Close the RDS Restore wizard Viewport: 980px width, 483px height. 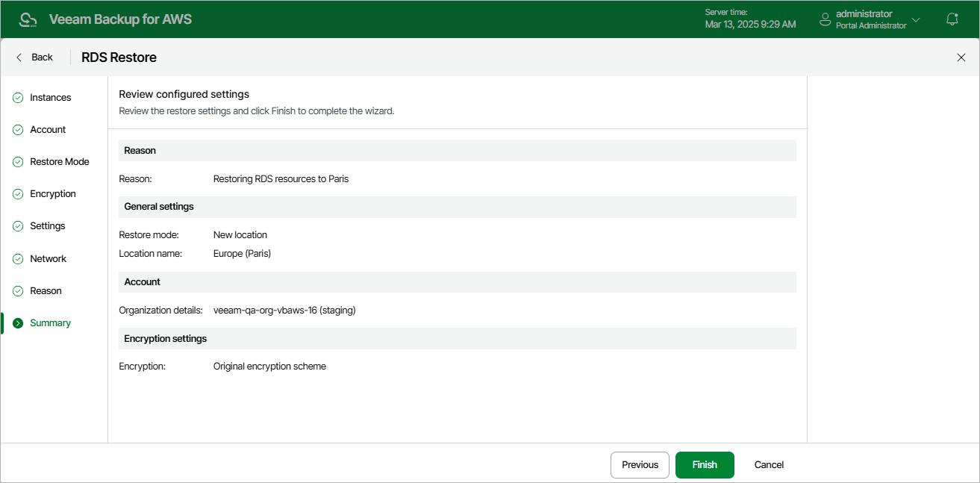pyautogui.click(x=961, y=57)
